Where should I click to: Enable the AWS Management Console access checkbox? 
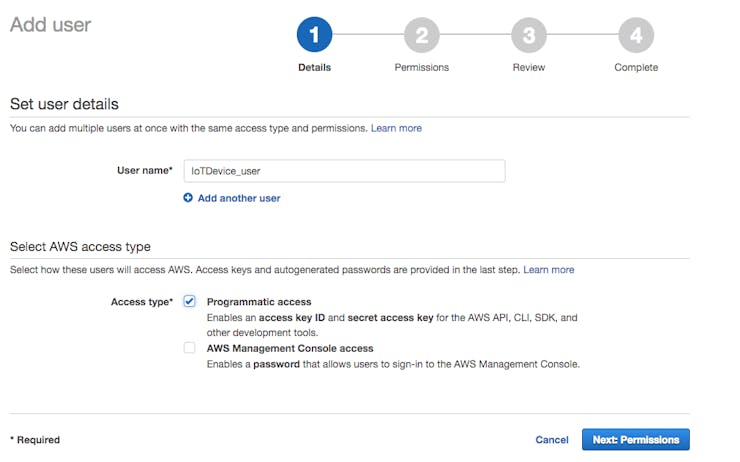coord(189,348)
